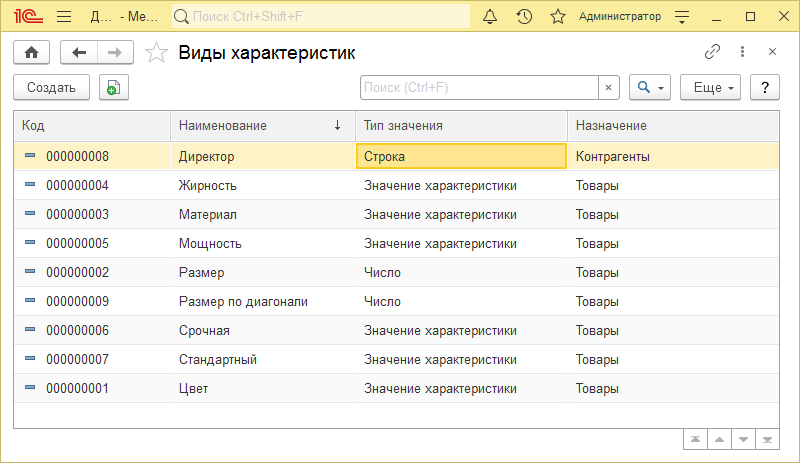The width and height of the screenshot is (800, 463).
Task: Close the Виды характеристик form
Action: 772,52
